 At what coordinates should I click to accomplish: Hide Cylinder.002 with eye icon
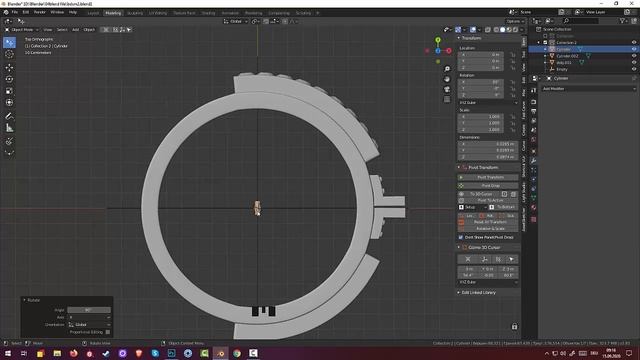click(634, 56)
